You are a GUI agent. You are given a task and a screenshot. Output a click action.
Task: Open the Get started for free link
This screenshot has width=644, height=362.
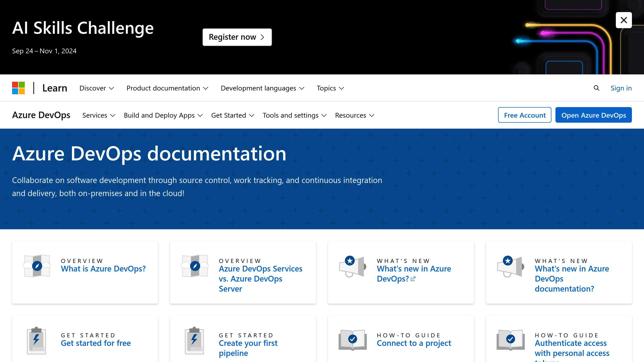96,343
